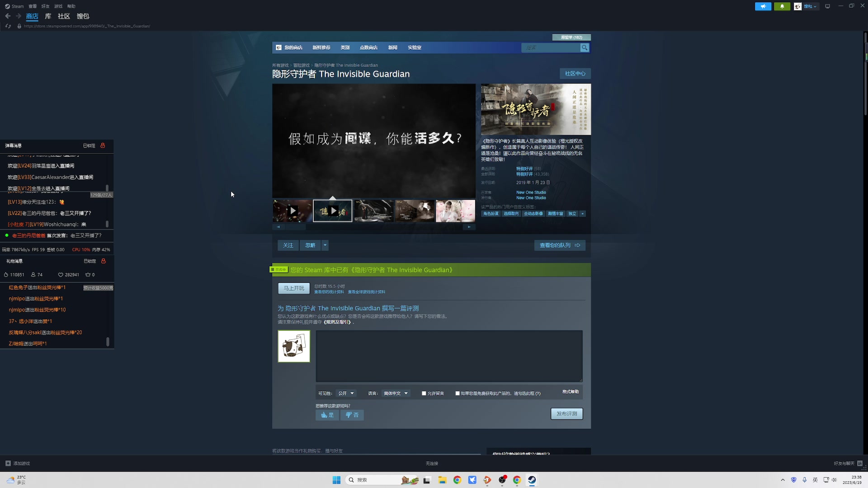Image resolution: width=868 pixels, height=488 pixels.
Task: Click the lock icon on the 弹幕消息 panel
Action: [x=103, y=145]
